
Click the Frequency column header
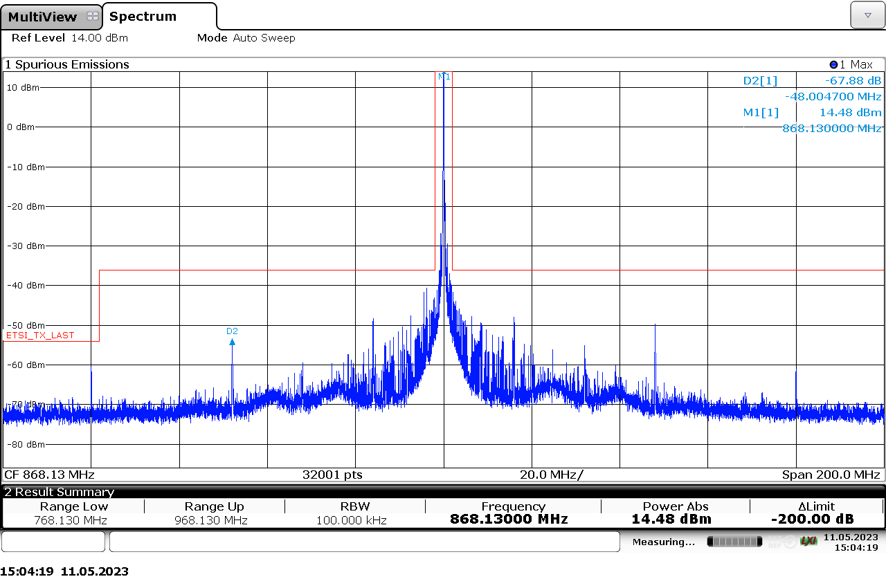click(513, 506)
